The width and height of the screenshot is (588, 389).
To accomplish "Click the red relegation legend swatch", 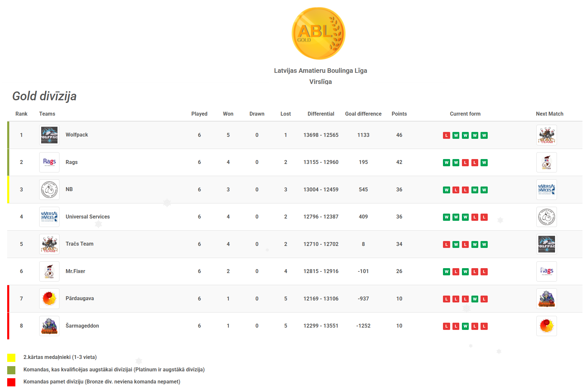I will 11,382.
